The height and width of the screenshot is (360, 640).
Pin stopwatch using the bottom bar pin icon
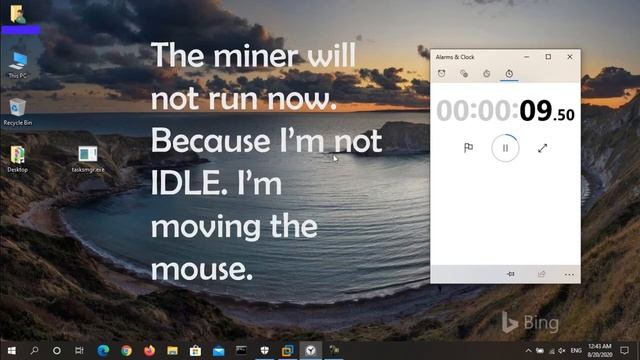pyautogui.click(x=510, y=274)
